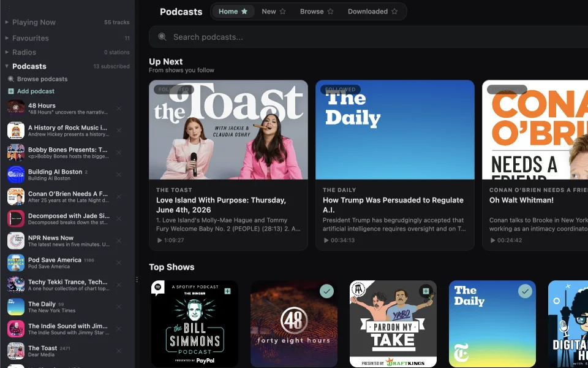Unfollow The Daily via checkmark in Top Shows
The image size is (588, 368).
point(525,291)
